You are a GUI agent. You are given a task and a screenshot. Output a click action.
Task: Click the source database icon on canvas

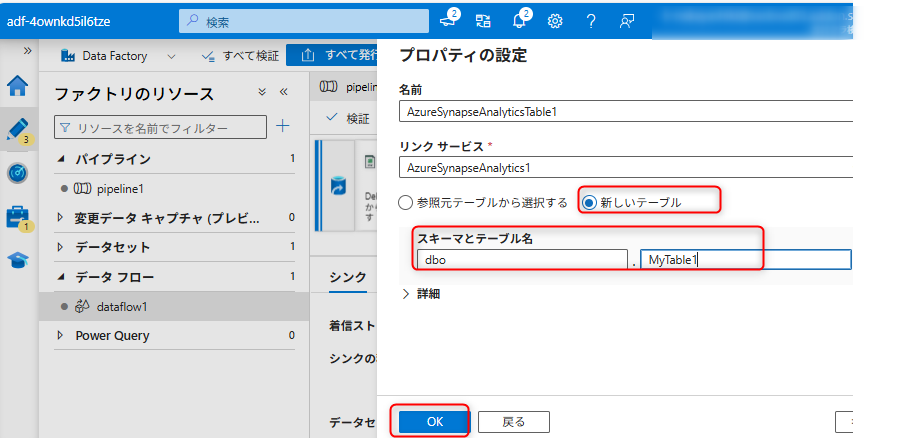pyautogui.click(x=338, y=187)
